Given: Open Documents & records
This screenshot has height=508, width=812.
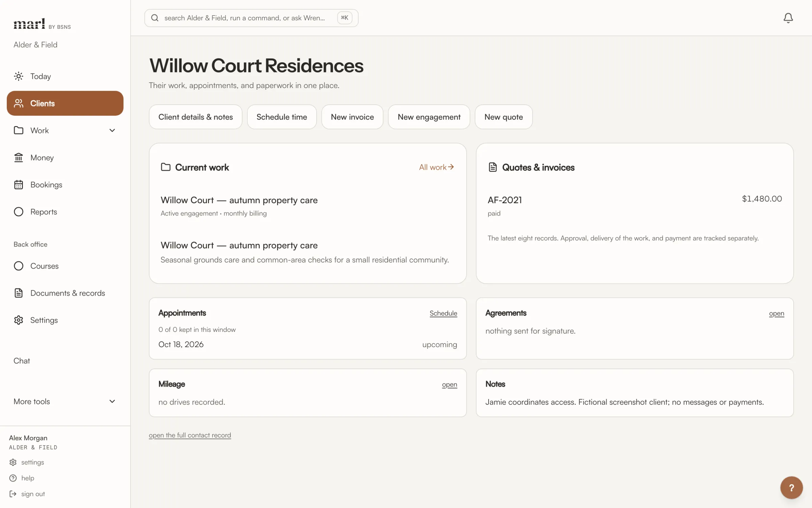Looking at the screenshot, I should point(65,293).
